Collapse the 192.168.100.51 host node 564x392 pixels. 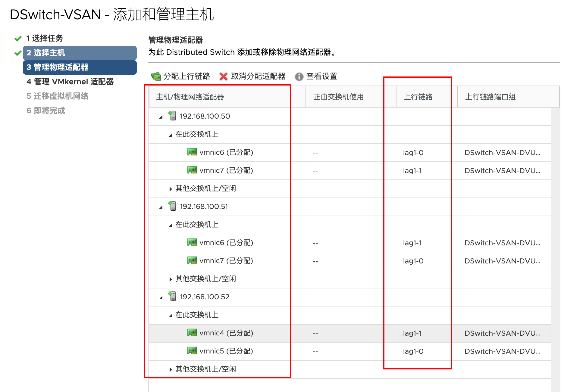(x=161, y=207)
